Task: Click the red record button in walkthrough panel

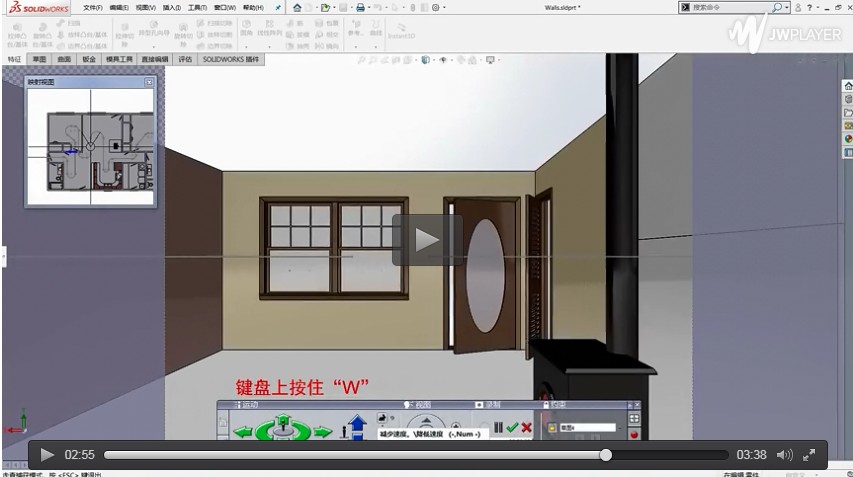Action: (633, 434)
